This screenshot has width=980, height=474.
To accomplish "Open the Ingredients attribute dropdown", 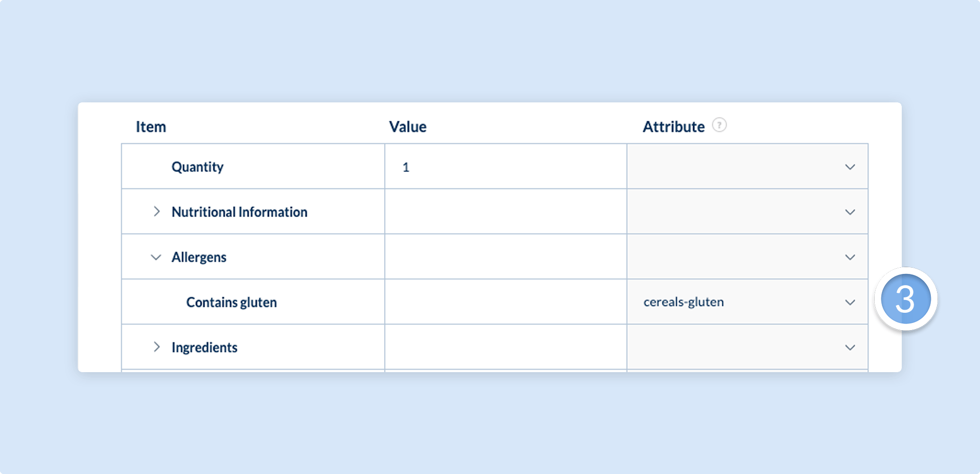I will click(747, 347).
